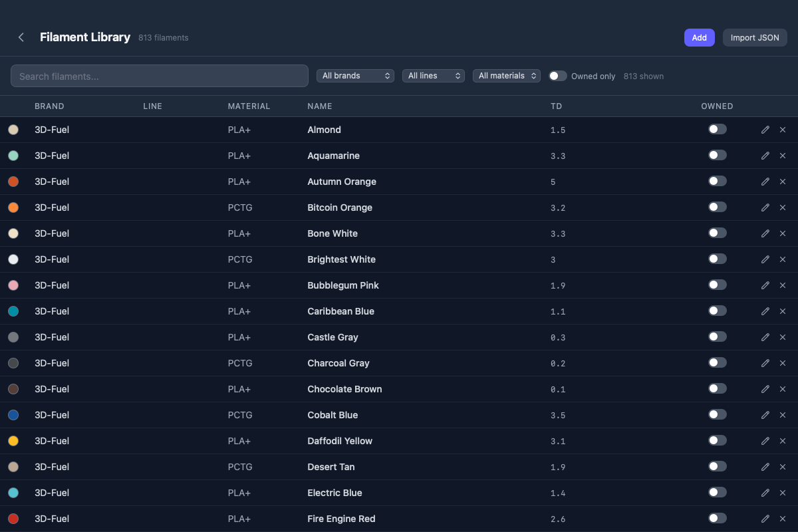Toggle owned for Aquamarine
This screenshot has height=532, width=798.
718,155
